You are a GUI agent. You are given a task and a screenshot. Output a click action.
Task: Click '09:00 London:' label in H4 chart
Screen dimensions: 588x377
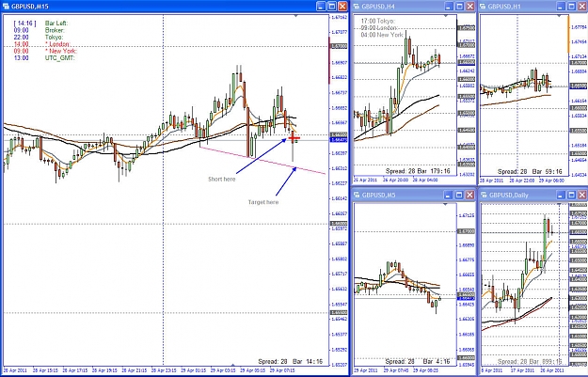click(x=379, y=27)
